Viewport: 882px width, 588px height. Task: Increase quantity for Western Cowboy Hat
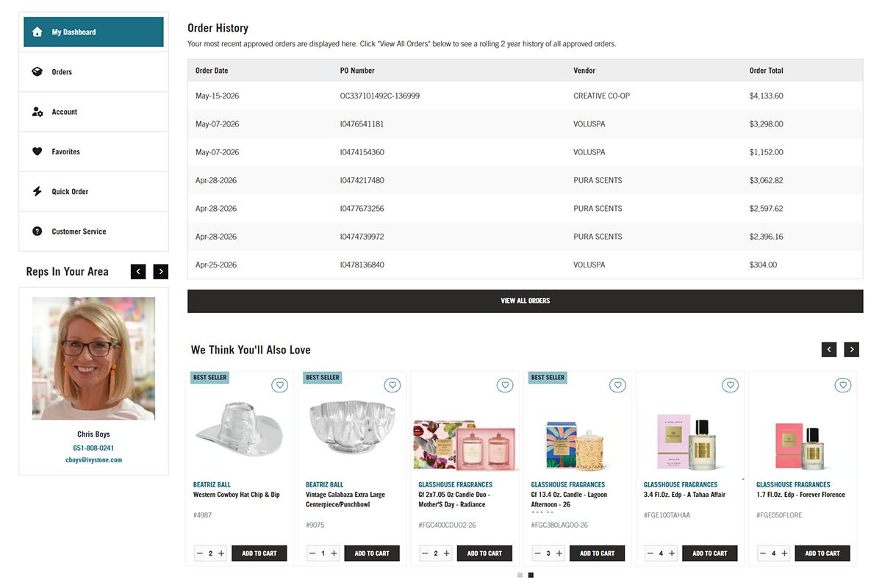[221, 553]
